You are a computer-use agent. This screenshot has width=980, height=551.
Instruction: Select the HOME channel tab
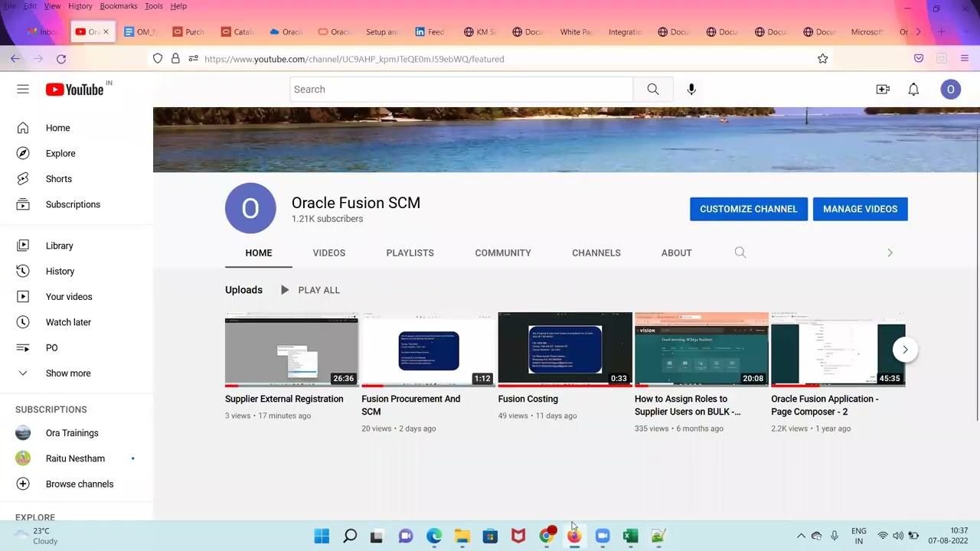[259, 253]
